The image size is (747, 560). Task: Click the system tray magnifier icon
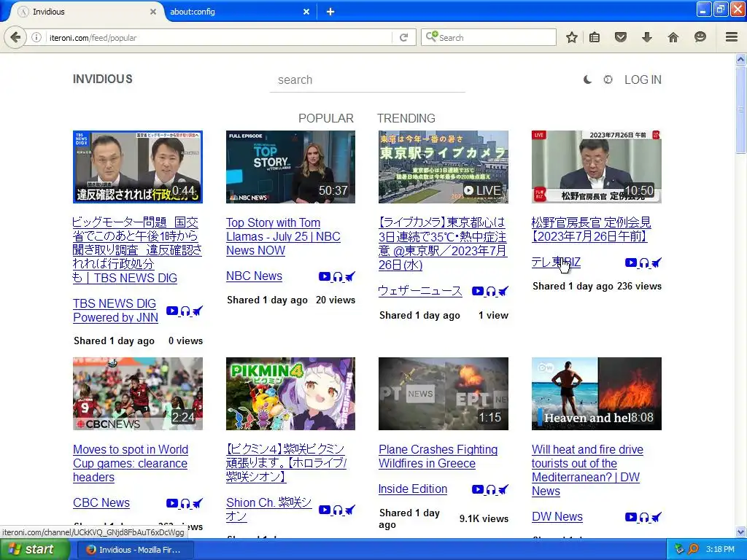693,549
